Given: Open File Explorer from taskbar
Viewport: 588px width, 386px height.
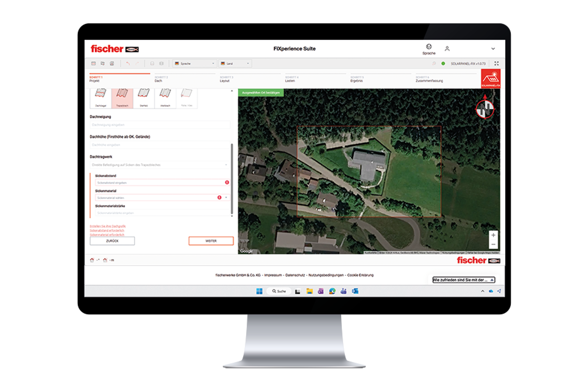Looking at the screenshot, I should click(x=309, y=291).
